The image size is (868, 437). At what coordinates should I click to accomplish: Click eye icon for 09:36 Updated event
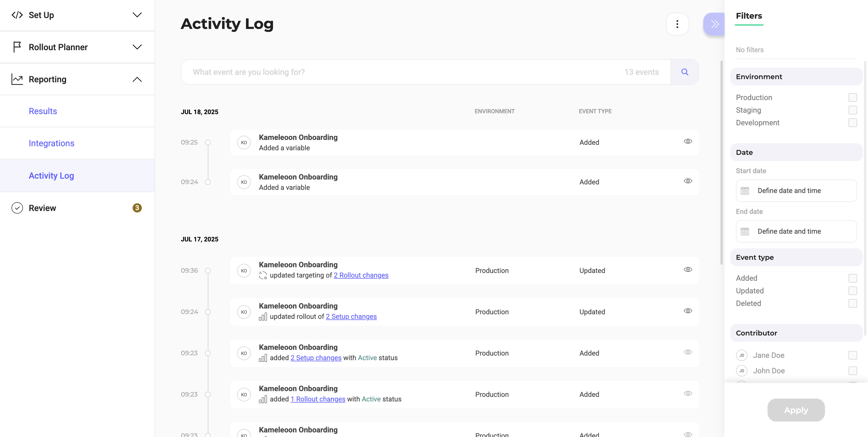[688, 270]
